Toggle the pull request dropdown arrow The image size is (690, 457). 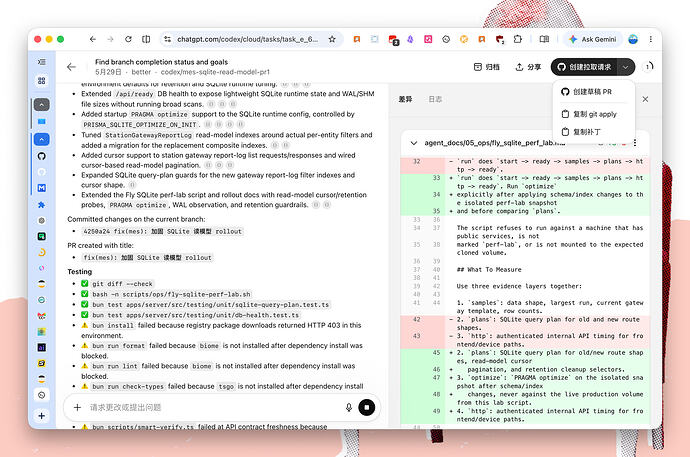pos(626,67)
